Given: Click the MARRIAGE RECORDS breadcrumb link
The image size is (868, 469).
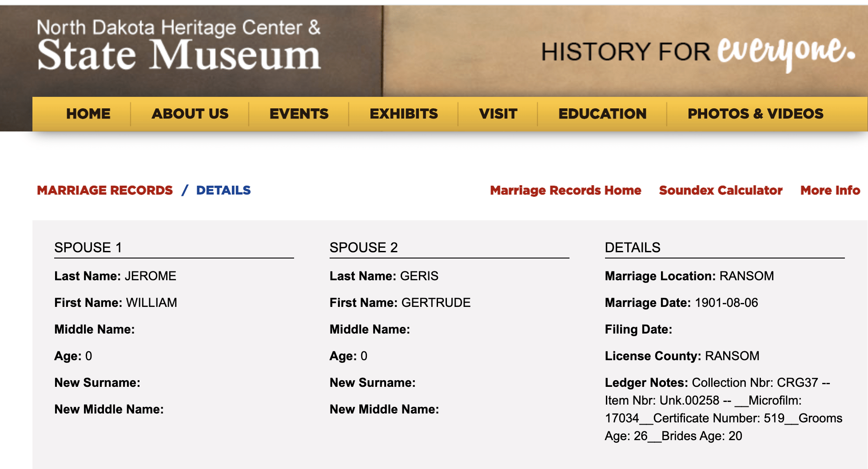Looking at the screenshot, I should coord(105,190).
